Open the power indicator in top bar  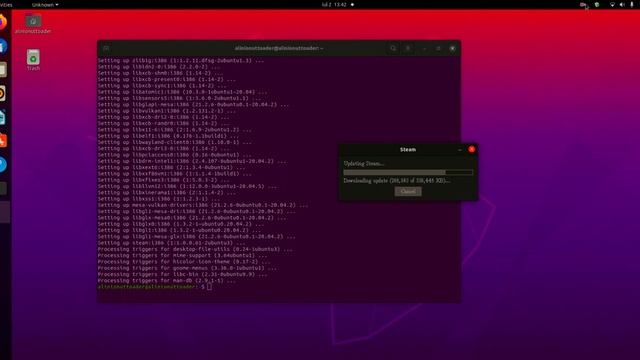click(x=632, y=4)
